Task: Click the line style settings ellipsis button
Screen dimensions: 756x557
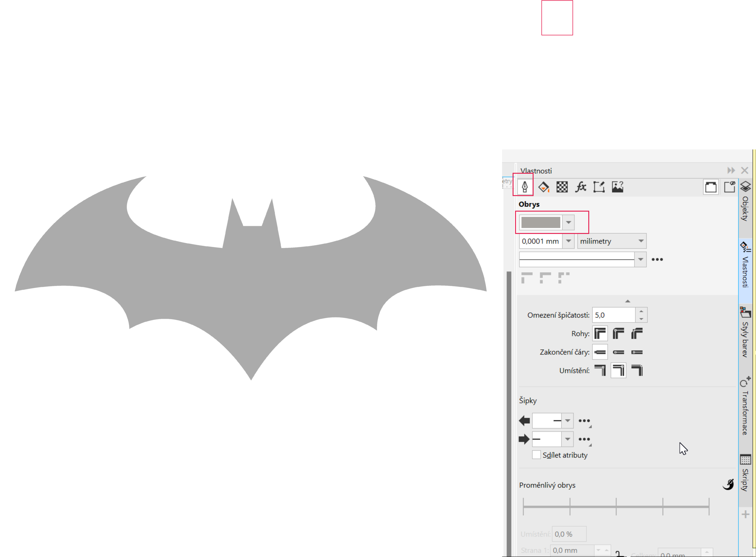Action: pos(657,260)
